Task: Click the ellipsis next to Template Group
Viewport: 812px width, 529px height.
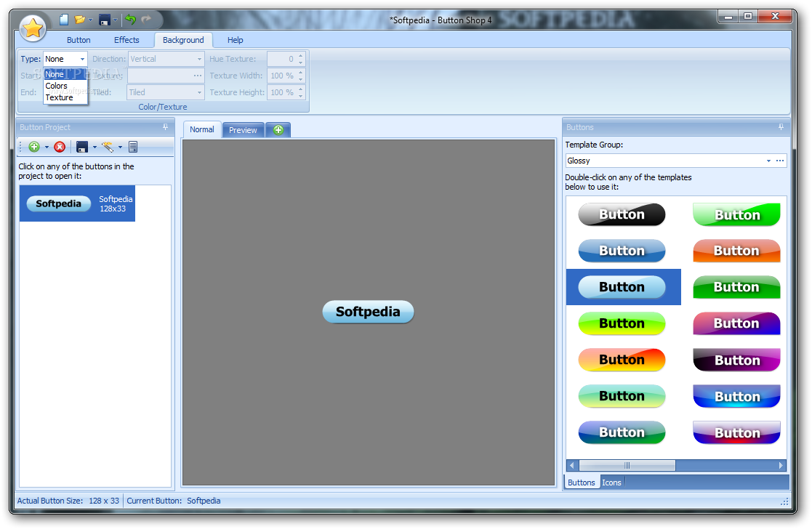Action: [780, 161]
